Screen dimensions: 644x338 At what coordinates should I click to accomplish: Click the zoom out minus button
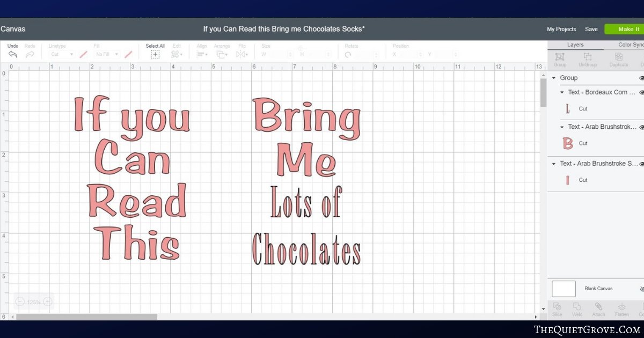(20, 302)
